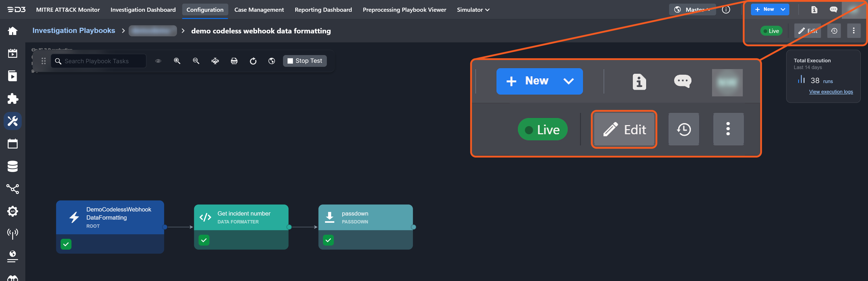
Task: Click the green check on passdown task
Action: (328, 240)
